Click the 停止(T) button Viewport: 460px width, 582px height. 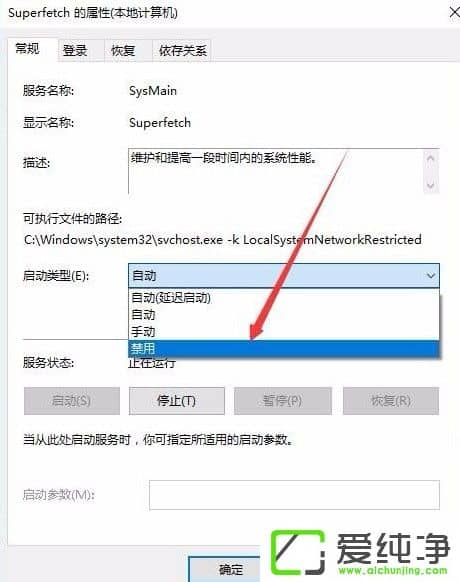(177, 401)
